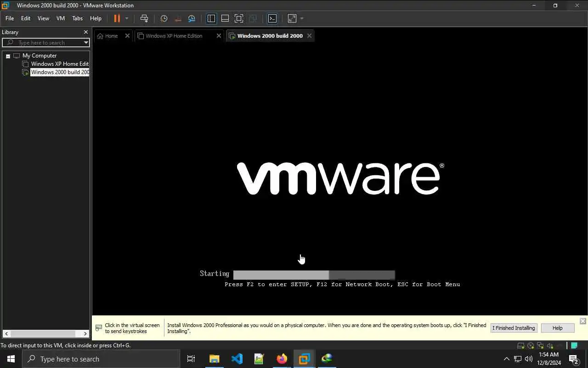Click the library scrollbar left arrow
Image resolution: width=588 pixels, height=368 pixels.
[6, 333]
